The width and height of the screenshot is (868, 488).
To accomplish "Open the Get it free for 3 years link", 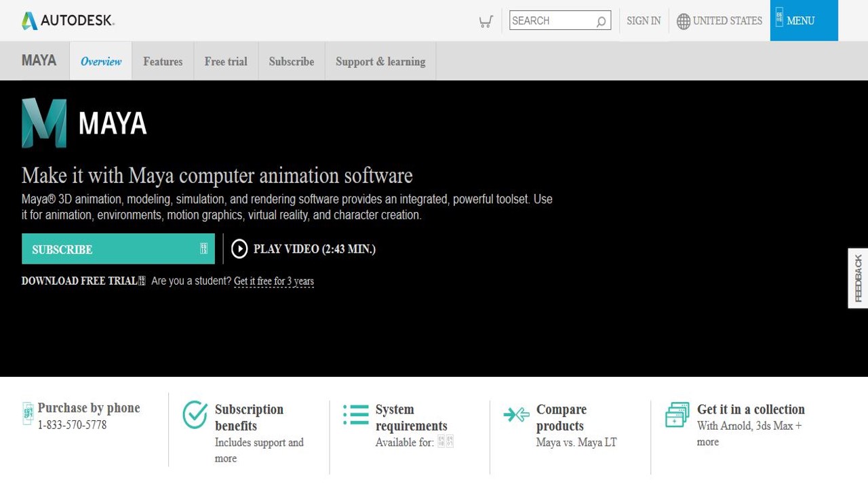I will click(x=274, y=281).
